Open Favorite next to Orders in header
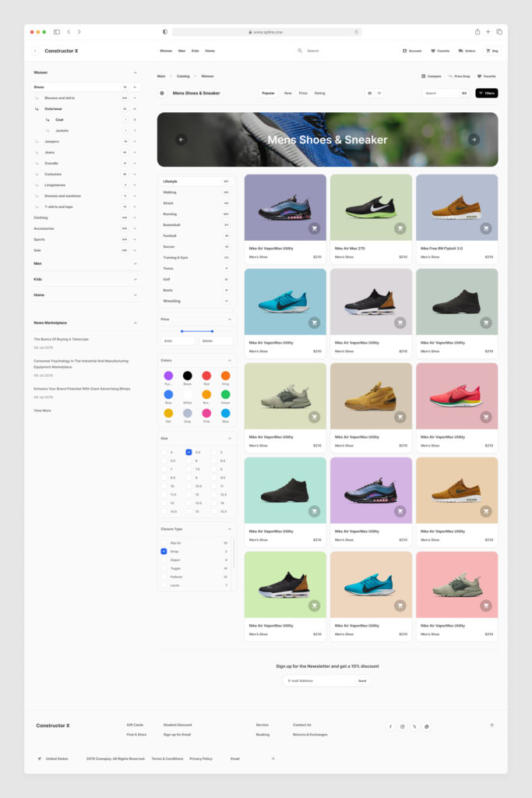Screen dimensions: 532x798 click(x=440, y=51)
